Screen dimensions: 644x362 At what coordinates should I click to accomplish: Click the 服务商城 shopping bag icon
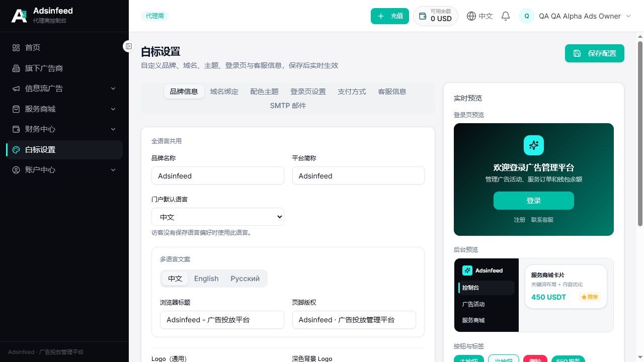[x=16, y=109]
